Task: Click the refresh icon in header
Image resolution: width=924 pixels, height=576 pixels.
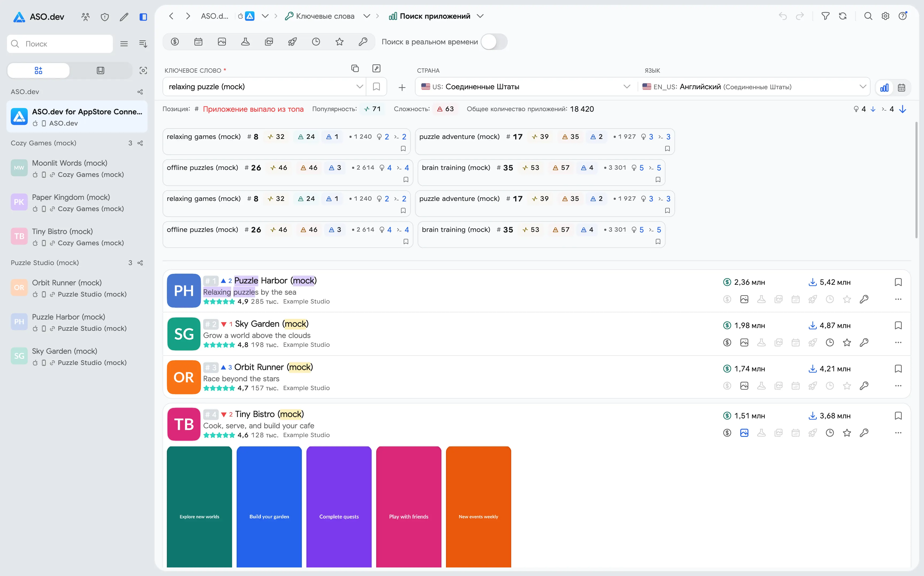Action: pyautogui.click(x=843, y=16)
